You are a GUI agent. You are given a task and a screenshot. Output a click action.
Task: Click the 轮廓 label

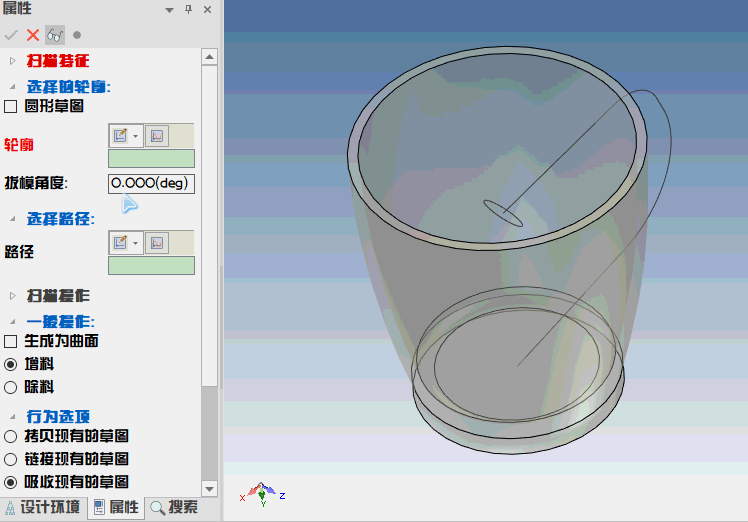(19, 145)
